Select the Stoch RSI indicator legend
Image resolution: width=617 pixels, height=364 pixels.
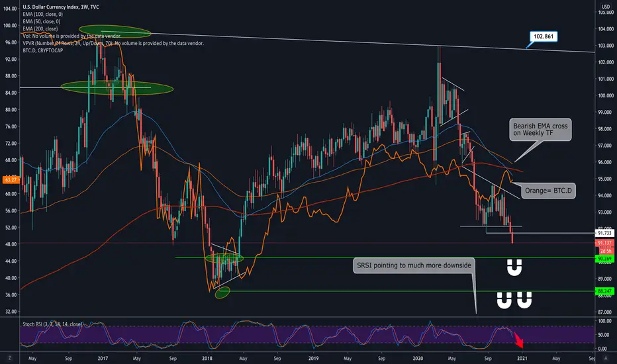click(x=52, y=324)
